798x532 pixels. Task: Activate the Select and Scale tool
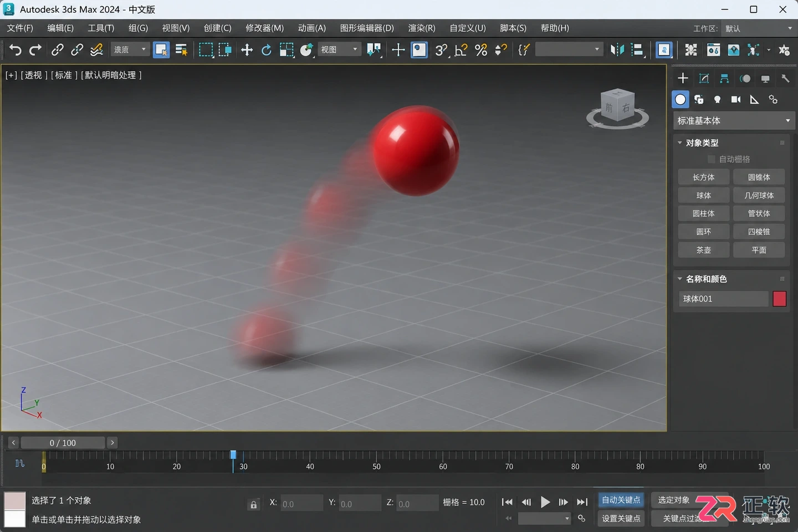click(287, 50)
